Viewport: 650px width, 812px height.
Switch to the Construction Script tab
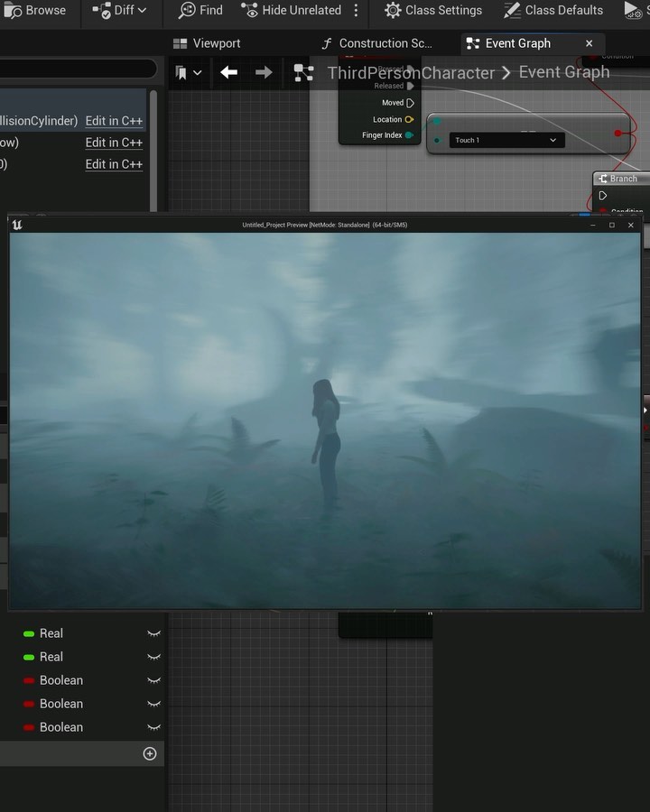pos(377,43)
